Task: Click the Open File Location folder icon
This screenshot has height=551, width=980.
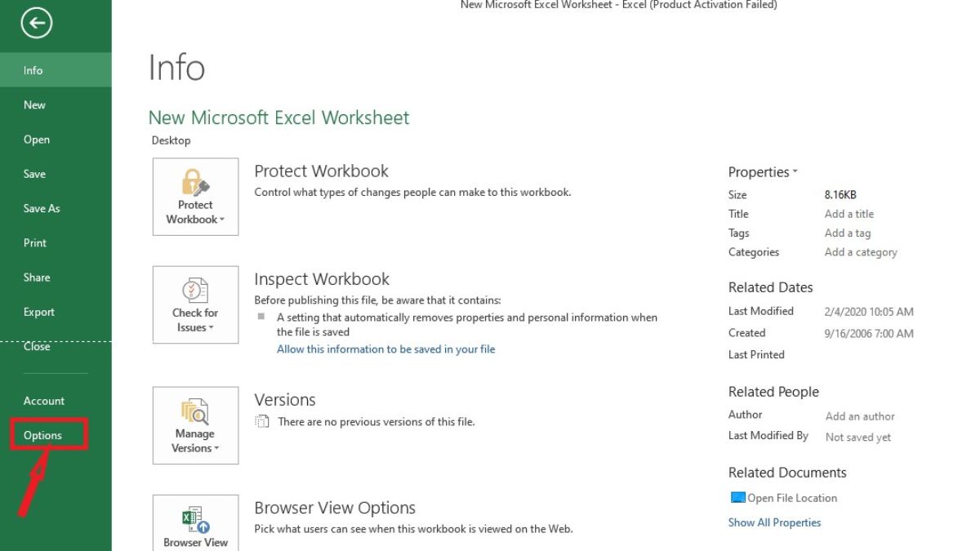Action: click(x=737, y=498)
